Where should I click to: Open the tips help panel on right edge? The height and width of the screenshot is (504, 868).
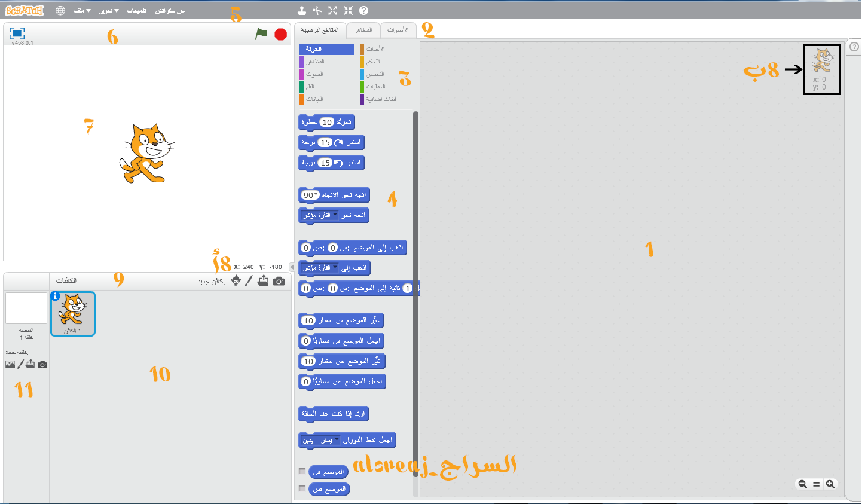click(854, 47)
